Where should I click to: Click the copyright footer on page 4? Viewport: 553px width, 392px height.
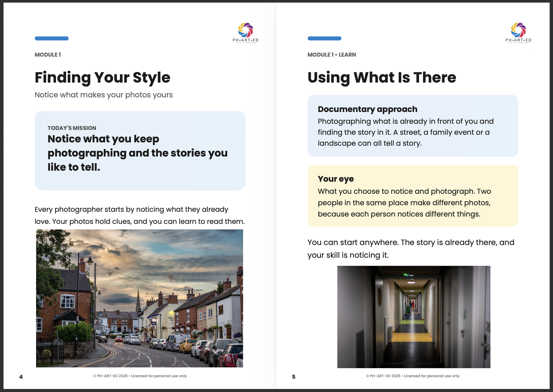click(140, 376)
